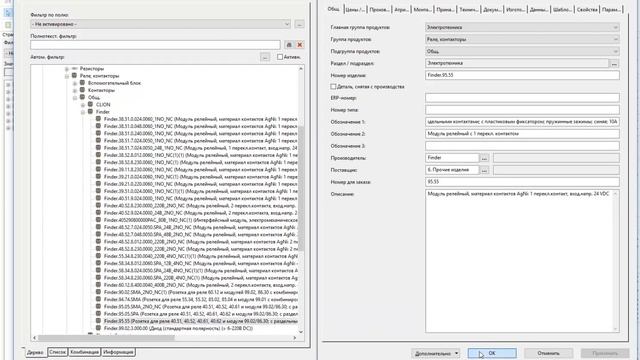The height and width of the screenshot is (360, 640).
Task: Collapse the Реле, контакторы tree node
Action: pos(67,76)
